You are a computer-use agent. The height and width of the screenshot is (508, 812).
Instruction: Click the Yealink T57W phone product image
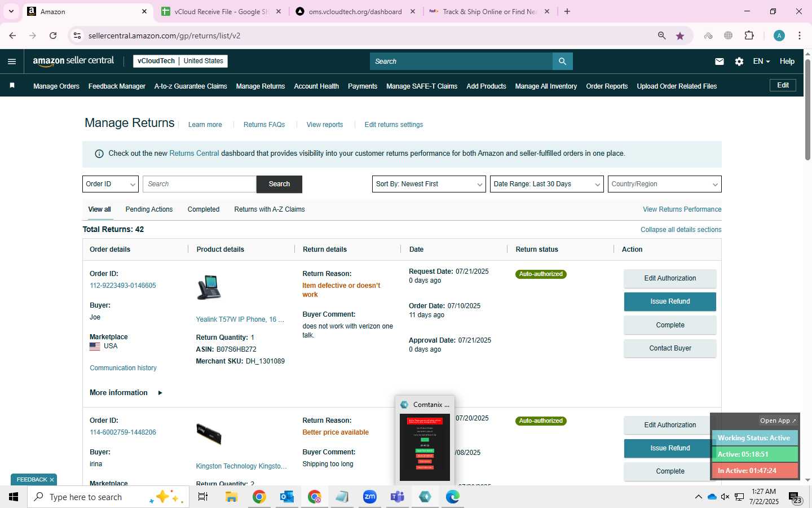click(209, 287)
